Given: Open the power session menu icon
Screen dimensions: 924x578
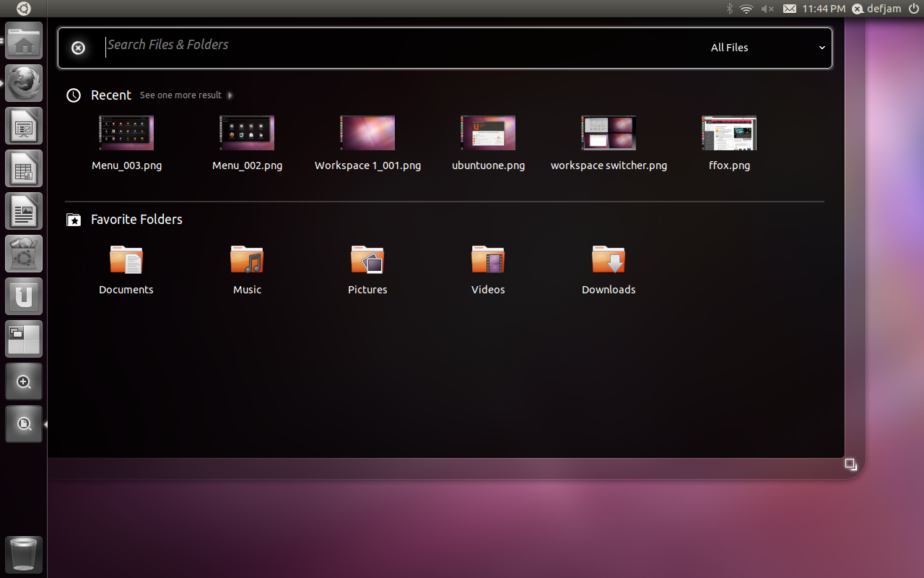Looking at the screenshot, I should 913,9.
